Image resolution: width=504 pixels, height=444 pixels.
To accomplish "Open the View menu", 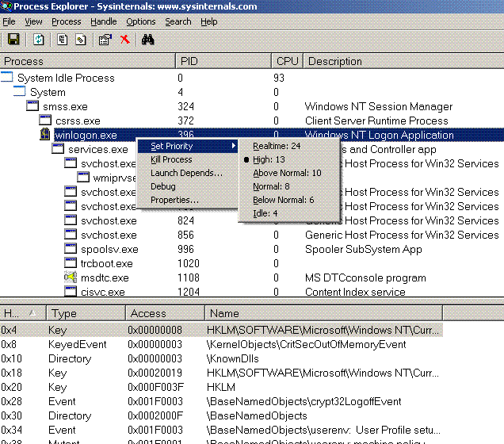I will coord(33,21).
